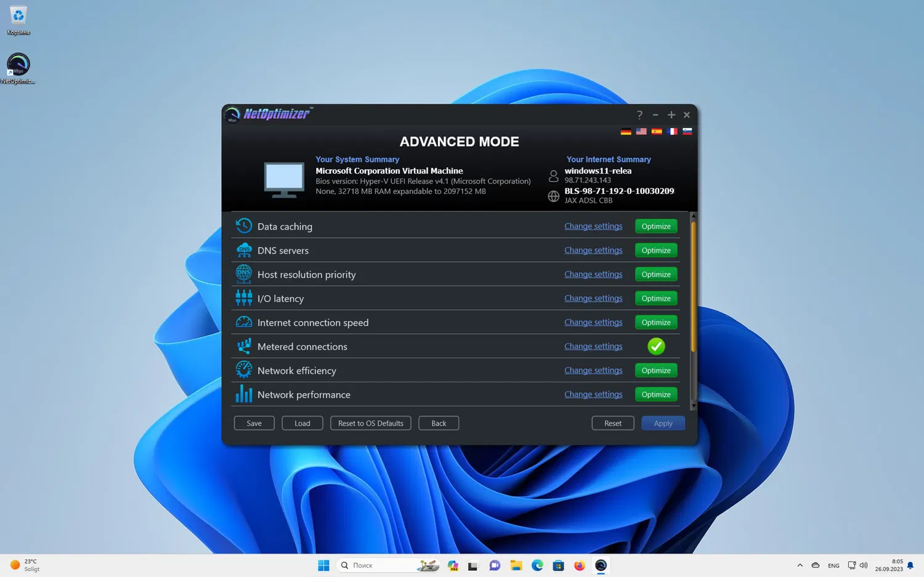Switch language with the French flag
Image resolution: width=924 pixels, height=577 pixels.
coord(672,131)
